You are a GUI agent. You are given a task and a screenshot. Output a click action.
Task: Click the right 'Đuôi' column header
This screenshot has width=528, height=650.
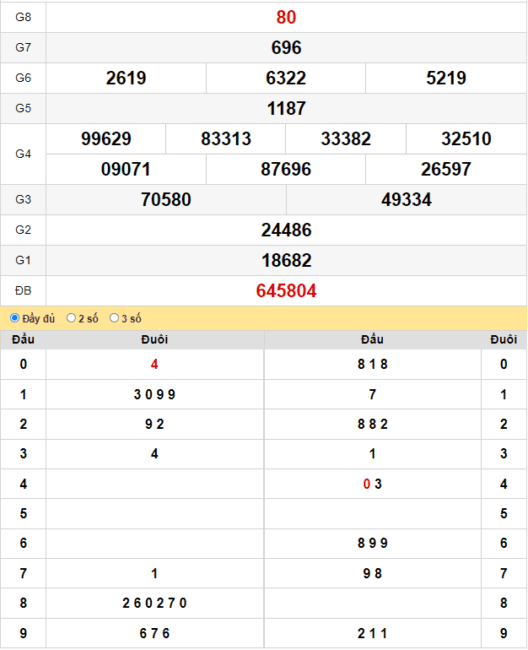tap(504, 340)
